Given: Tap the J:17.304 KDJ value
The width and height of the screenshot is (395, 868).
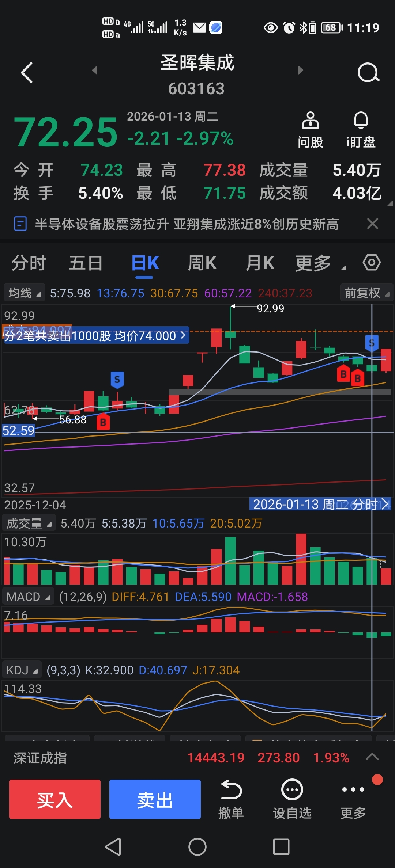Looking at the screenshot, I should pos(216,670).
